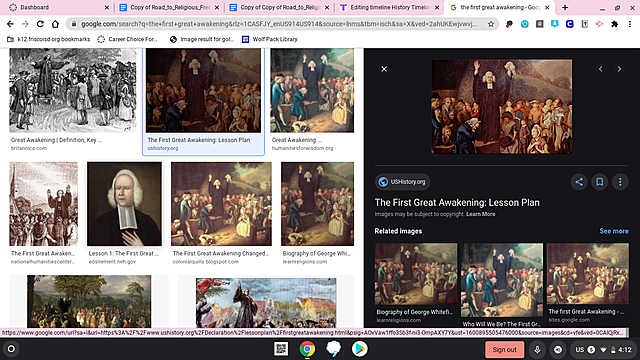Open the Wolf Pack Library bookmark
640x360 pixels.
pyautogui.click(x=270, y=39)
